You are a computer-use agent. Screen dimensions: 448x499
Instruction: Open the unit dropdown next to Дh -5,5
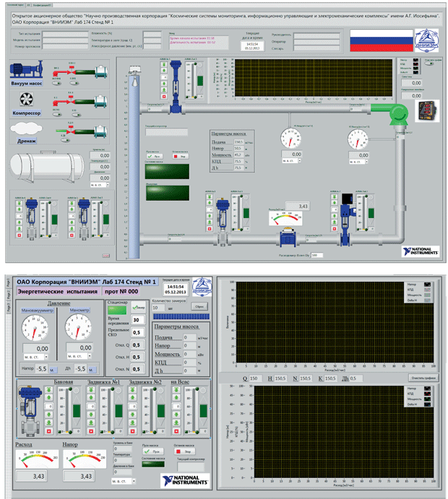point(91,370)
